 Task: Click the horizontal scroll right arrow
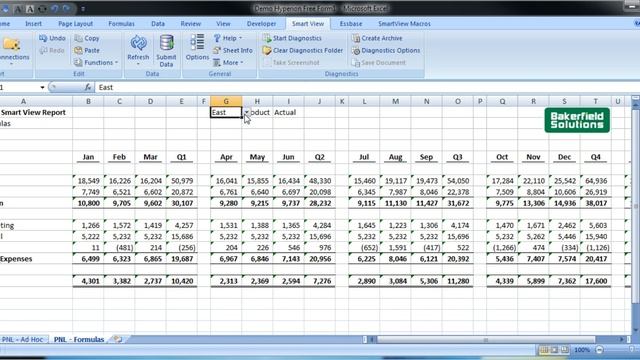621,339
